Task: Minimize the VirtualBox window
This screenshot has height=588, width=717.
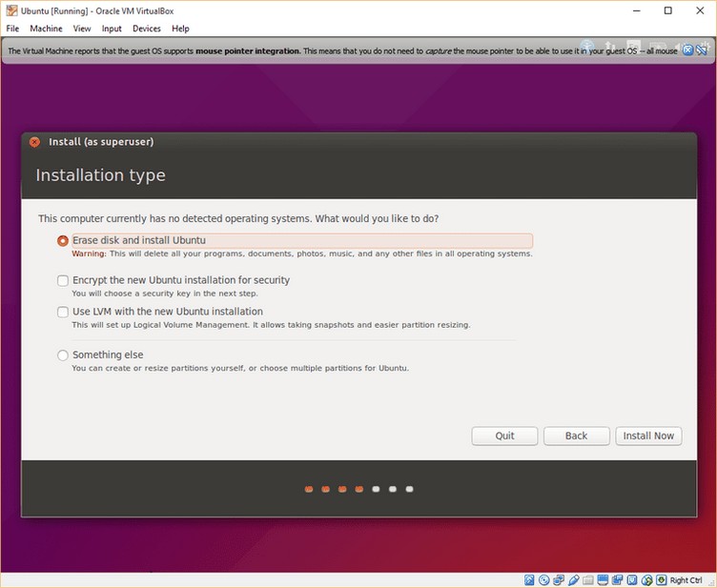Action: (x=637, y=10)
